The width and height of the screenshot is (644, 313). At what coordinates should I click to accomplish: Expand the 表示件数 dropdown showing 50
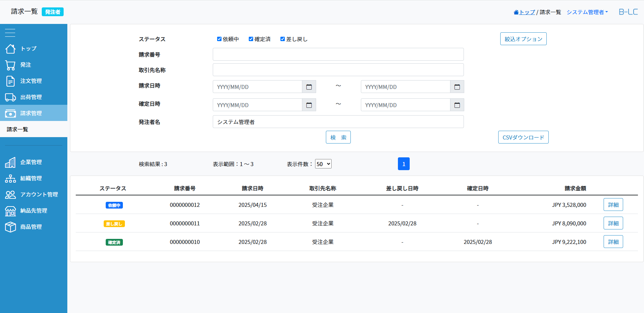tap(323, 164)
